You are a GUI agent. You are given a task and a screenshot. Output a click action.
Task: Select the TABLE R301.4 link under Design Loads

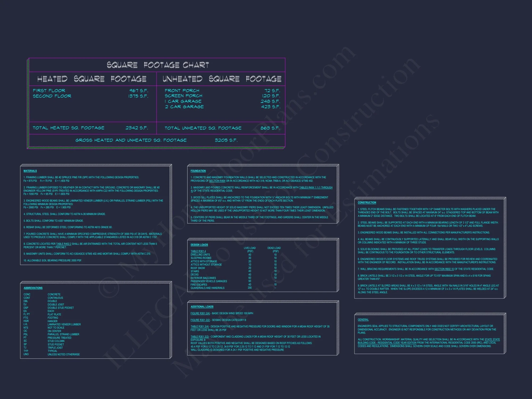(x=198, y=251)
